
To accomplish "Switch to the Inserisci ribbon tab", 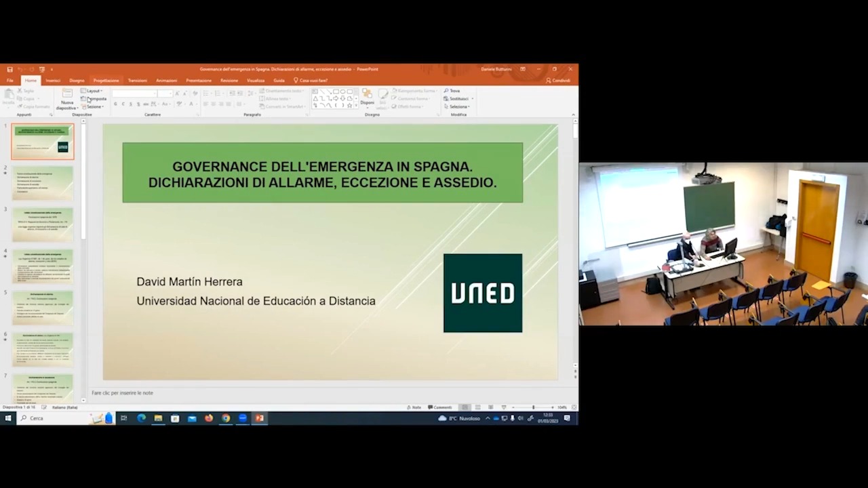I will point(53,81).
